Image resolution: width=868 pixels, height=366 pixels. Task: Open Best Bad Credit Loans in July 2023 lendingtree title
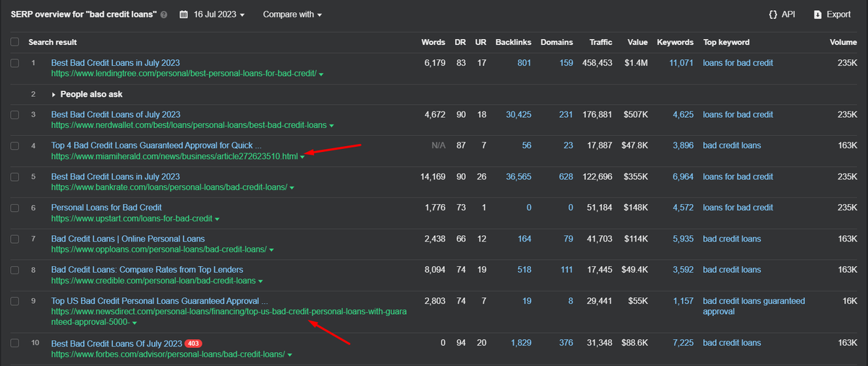(x=116, y=63)
